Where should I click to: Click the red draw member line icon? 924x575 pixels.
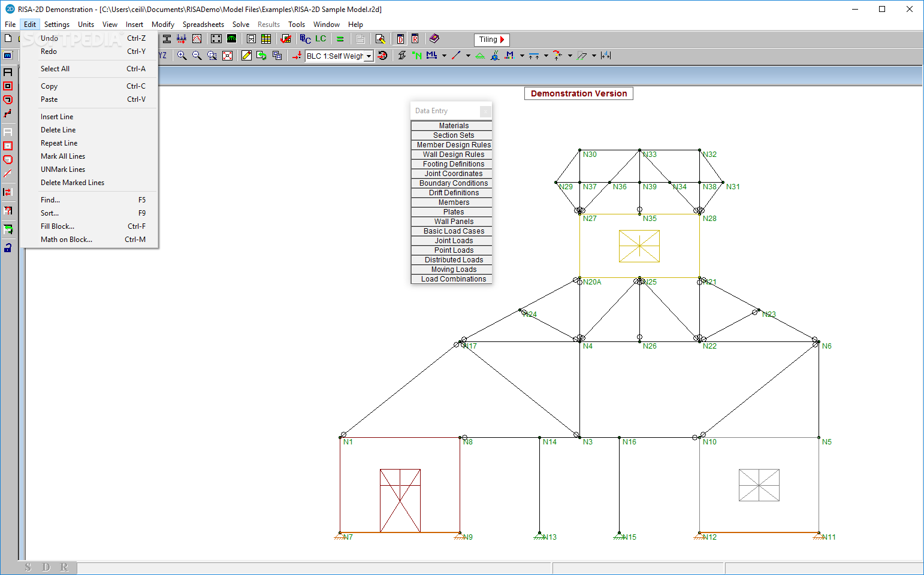tap(456, 56)
